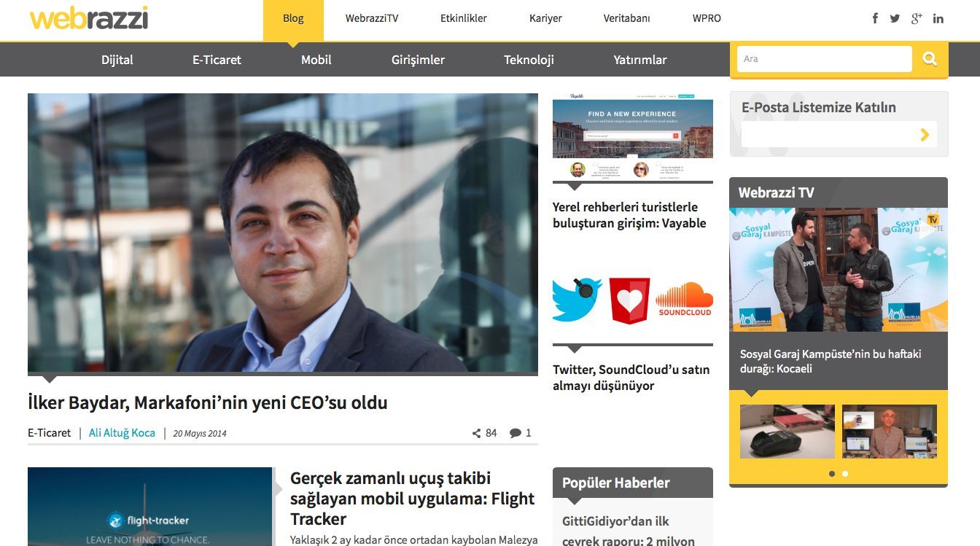Image resolution: width=980 pixels, height=546 pixels.
Task: Open the Facebook social icon
Action: [875, 18]
